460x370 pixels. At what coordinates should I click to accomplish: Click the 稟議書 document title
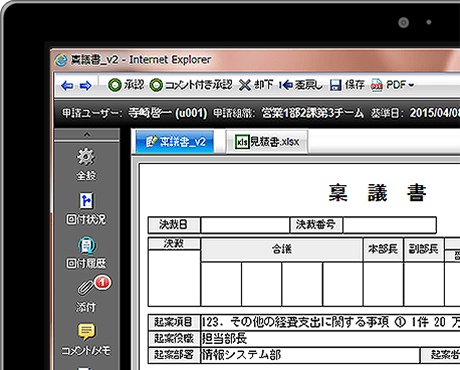point(377,193)
